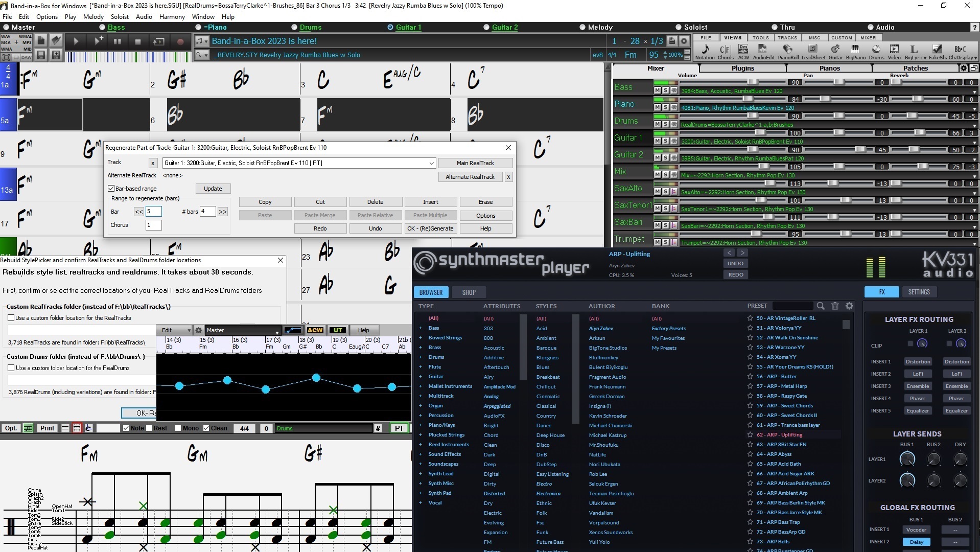The width and height of the screenshot is (980, 552).
Task: Open the song title music-note dropdown
Action: [202, 41]
